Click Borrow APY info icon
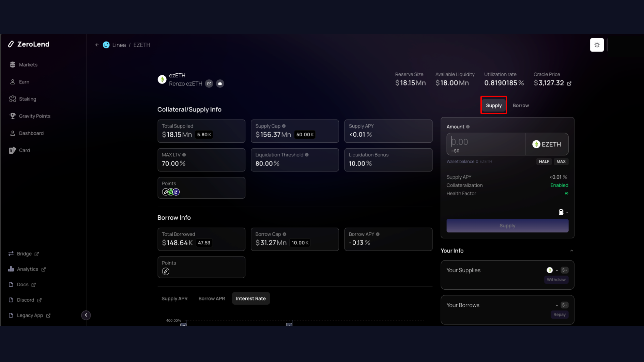This screenshot has width=644, height=362. click(377, 234)
